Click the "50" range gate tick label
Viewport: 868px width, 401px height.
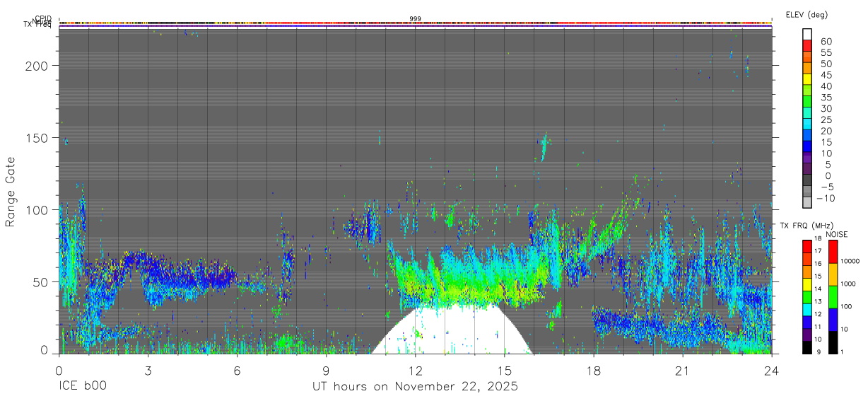coord(41,282)
